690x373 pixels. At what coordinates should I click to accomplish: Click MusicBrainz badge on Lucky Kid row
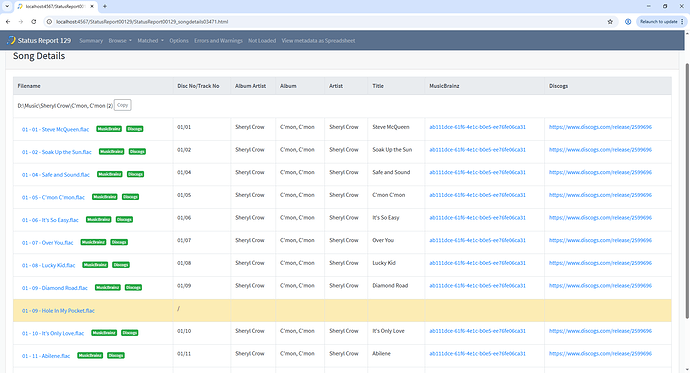coord(95,265)
